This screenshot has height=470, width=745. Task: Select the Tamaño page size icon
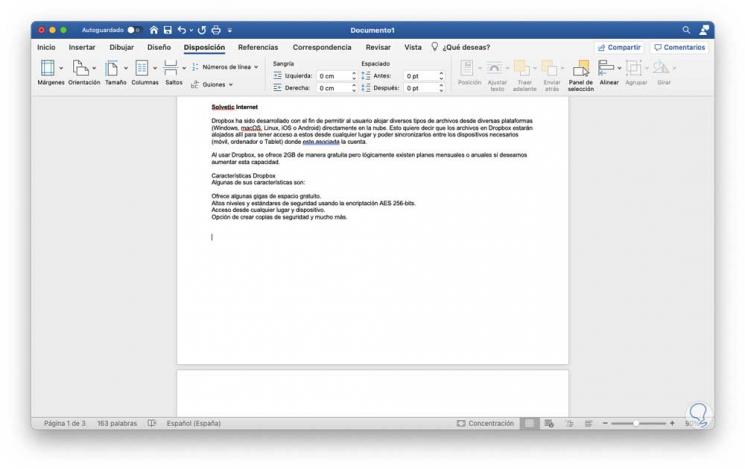(112, 68)
